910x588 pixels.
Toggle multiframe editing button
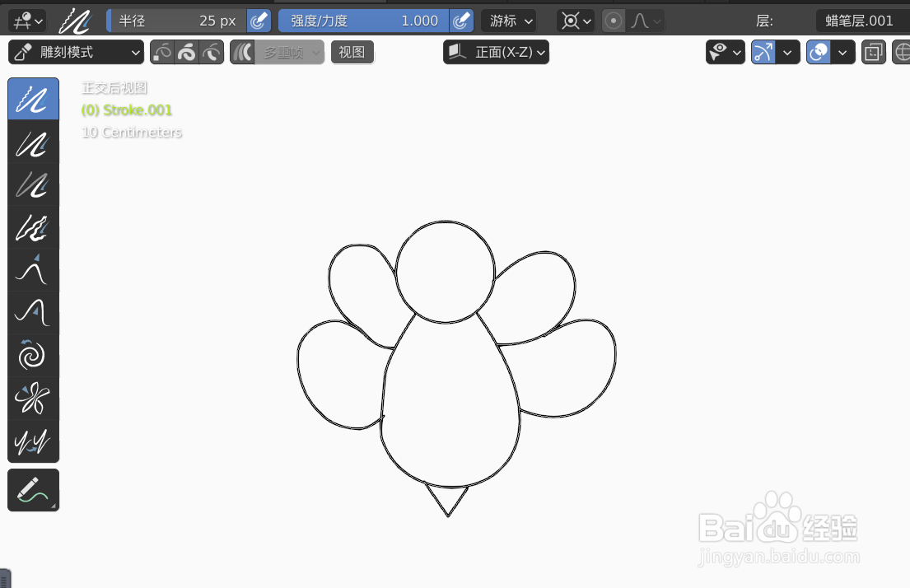243,52
